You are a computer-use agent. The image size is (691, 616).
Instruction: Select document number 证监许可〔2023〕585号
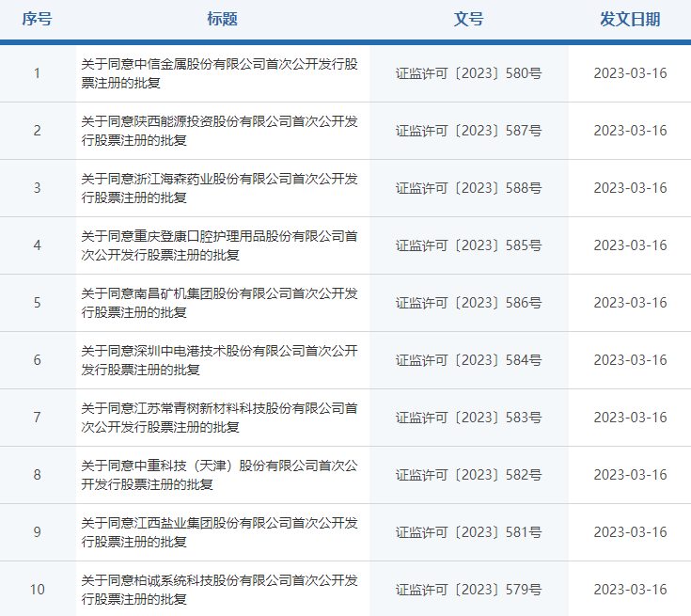point(468,245)
